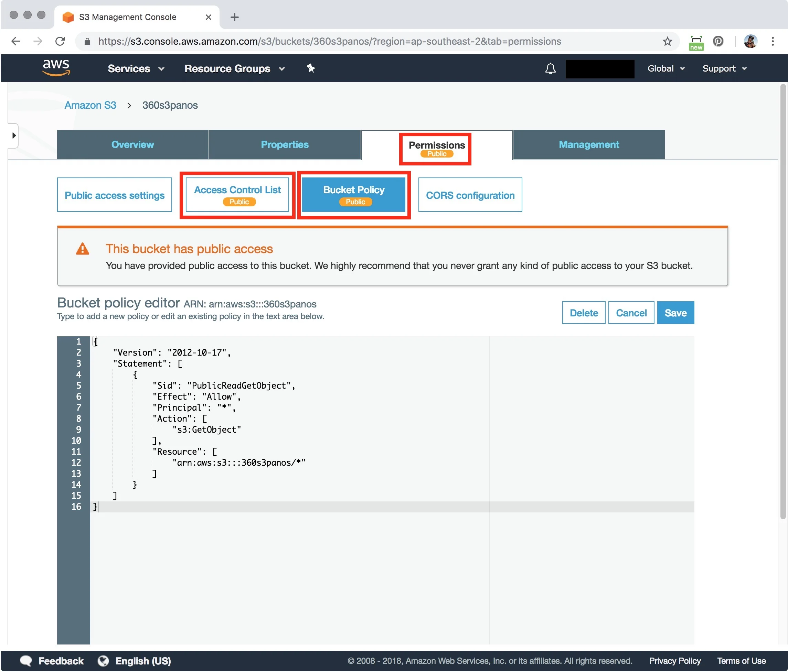The image size is (788, 672).
Task: Click the browser back arrow
Action: 15,41
